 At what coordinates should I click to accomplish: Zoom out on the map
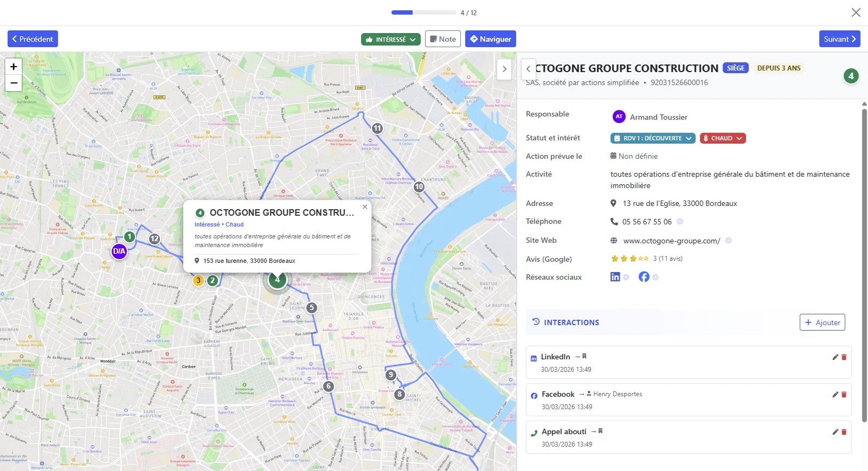pos(14,83)
